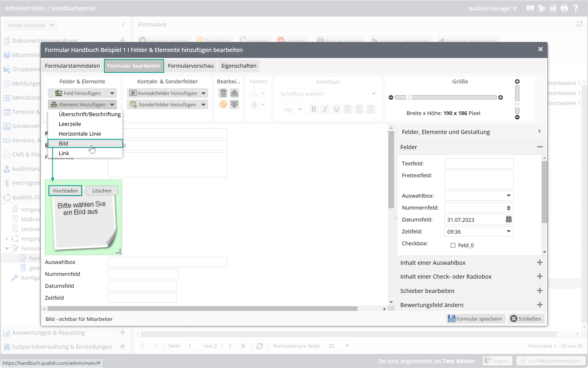Expand Inhalt einer Check- oder Radiobox section

coord(540,276)
